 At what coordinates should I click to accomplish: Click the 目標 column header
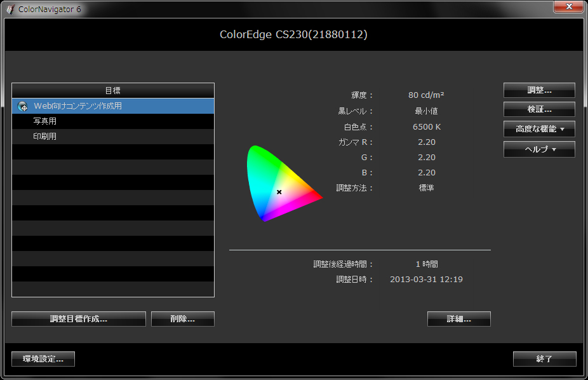(x=113, y=90)
